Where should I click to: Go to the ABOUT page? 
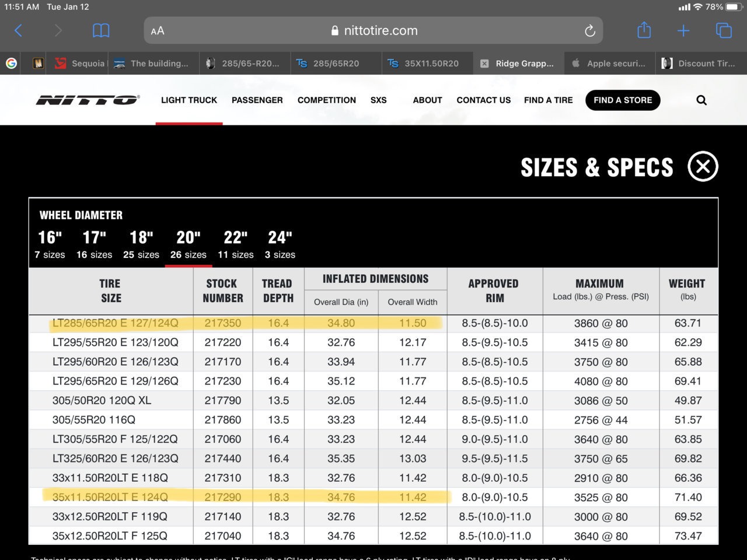(427, 100)
